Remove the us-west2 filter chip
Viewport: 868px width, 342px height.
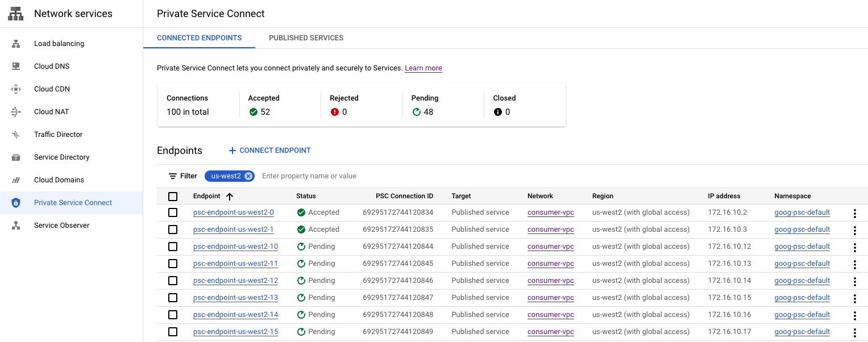[248, 176]
